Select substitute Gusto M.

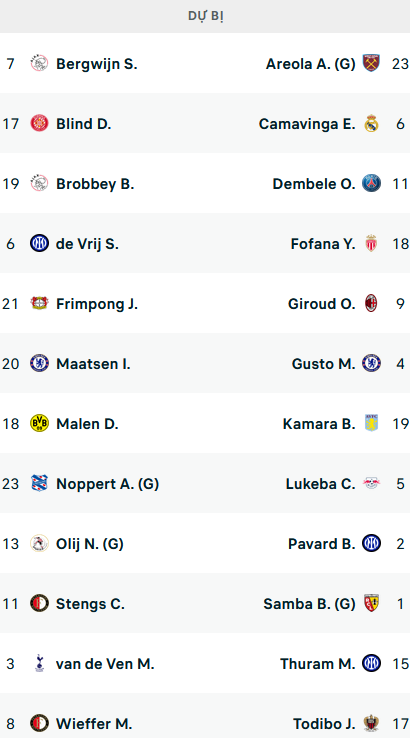pyautogui.click(x=323, y=364)
